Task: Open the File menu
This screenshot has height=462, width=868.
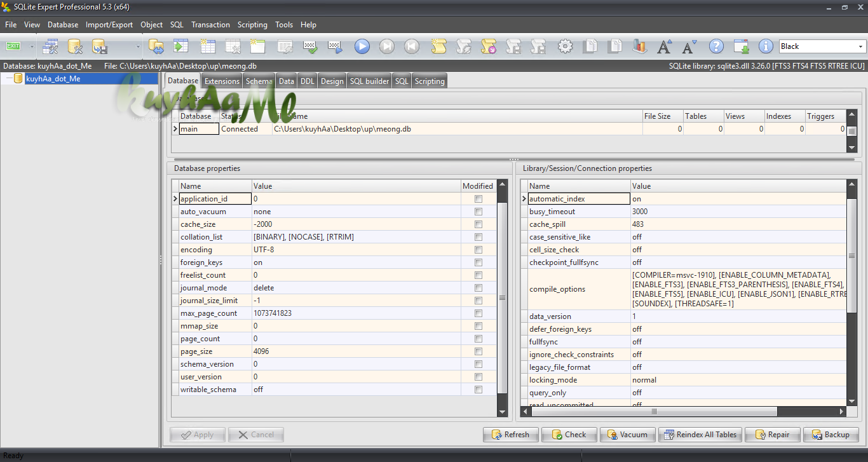Action: coord(11,25)
